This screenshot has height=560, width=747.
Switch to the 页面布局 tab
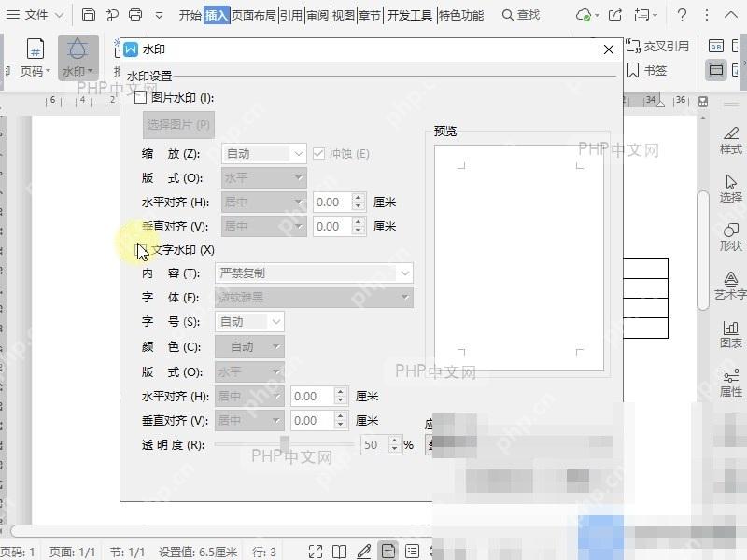pos(253,16)
